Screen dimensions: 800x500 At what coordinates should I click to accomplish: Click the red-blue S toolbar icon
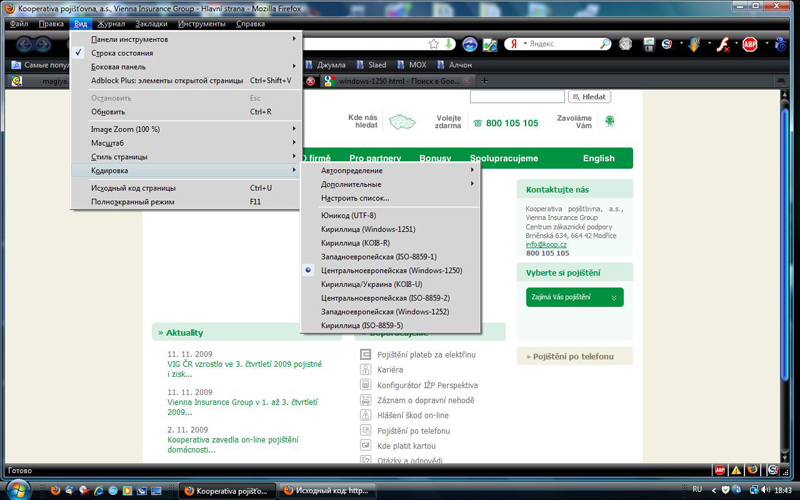[x=666, y=44]
